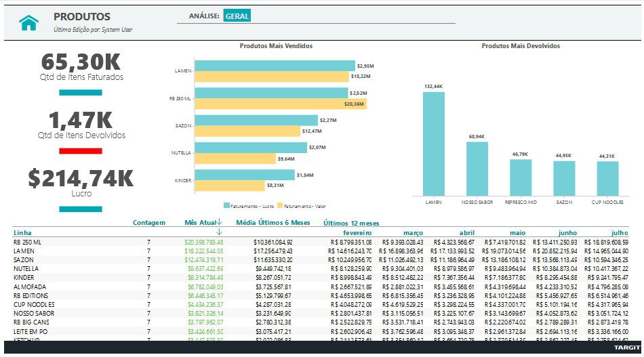Screen dimensions: 644x357
Task: Click the LAMEN teal bar showing $2,95M
Action: point(275,66)
